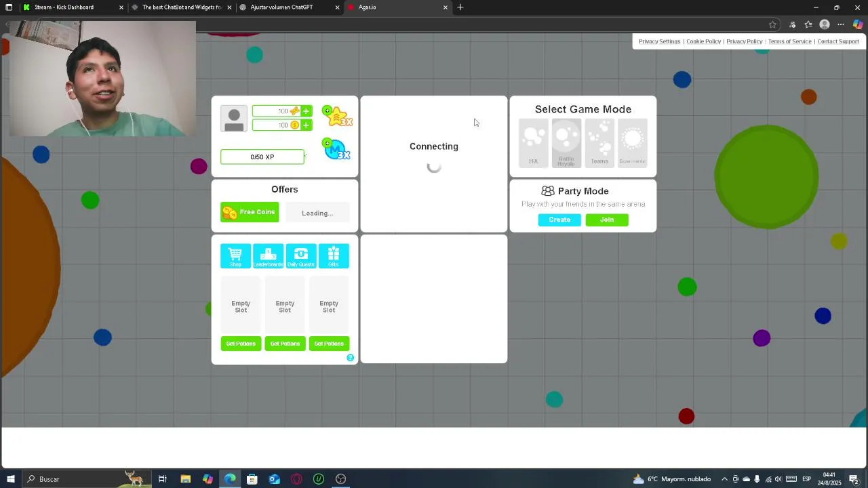Open the notification center icon
The height and width of the screenshot is (488, 868).
click(854, 479)
